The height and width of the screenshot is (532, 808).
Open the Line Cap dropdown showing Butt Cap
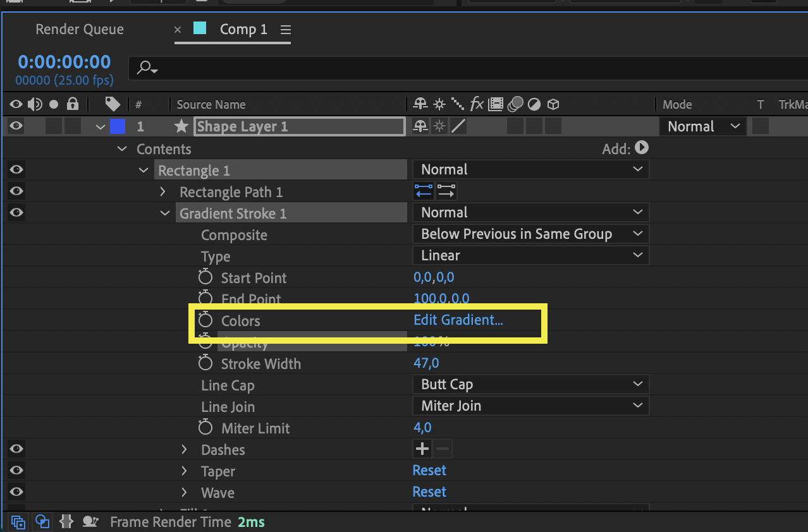tap(530, 384)
